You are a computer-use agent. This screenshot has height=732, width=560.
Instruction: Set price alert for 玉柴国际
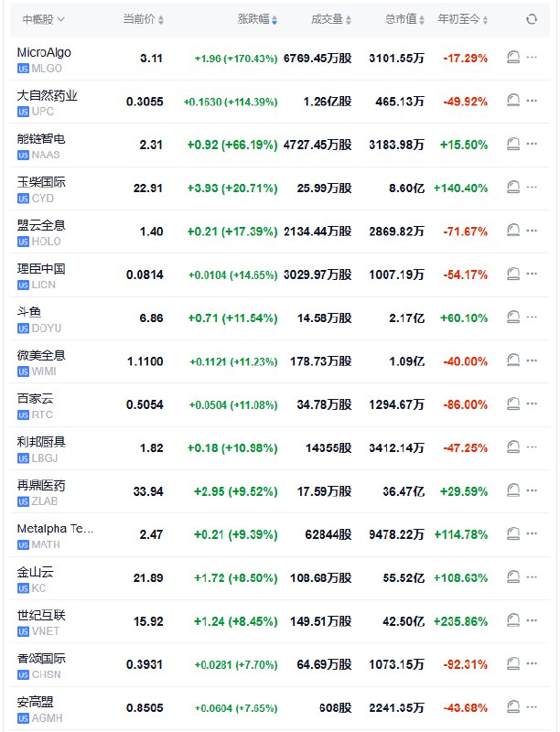pos(512,188)
